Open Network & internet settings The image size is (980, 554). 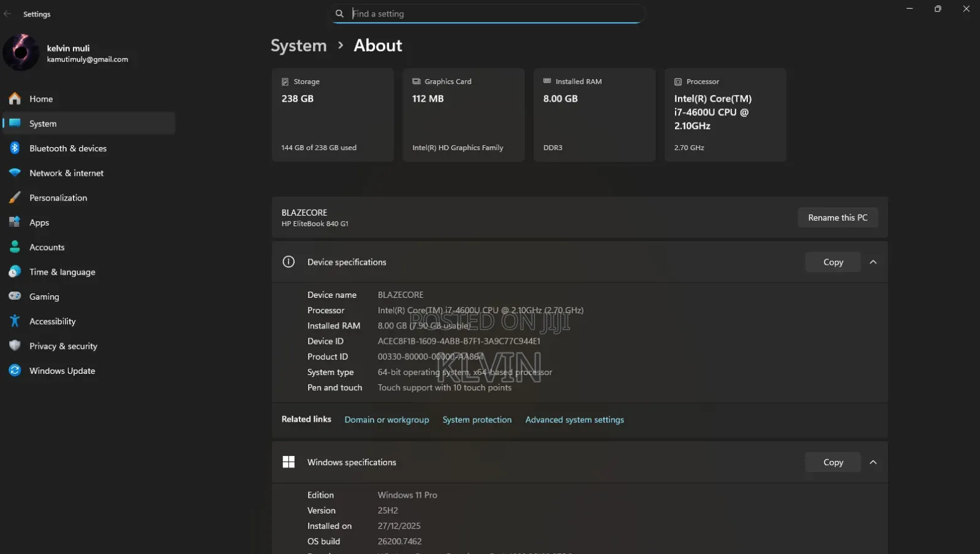click(x=89, y=173)
